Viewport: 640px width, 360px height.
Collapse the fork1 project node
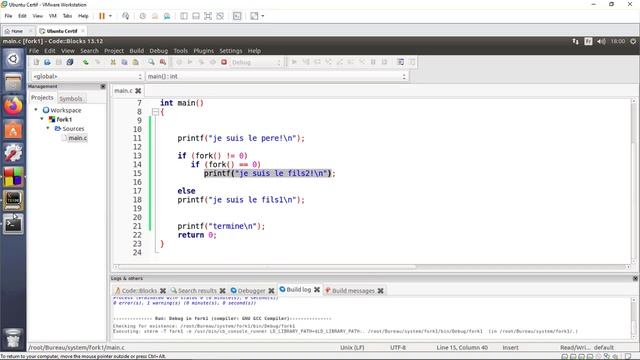[x=42, y=119]
